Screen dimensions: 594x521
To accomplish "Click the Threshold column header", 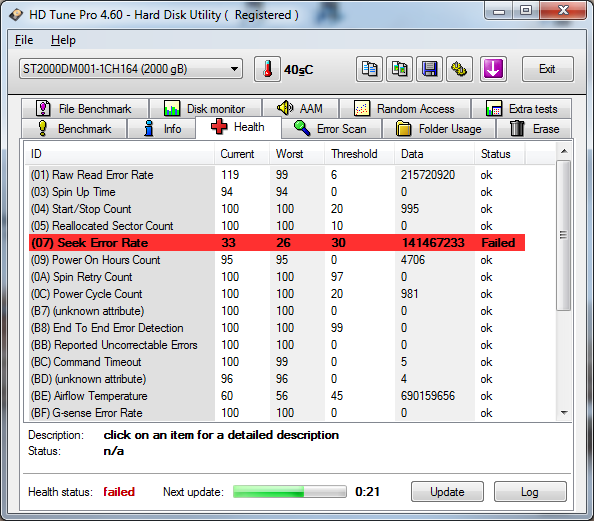I will (360, 154).
